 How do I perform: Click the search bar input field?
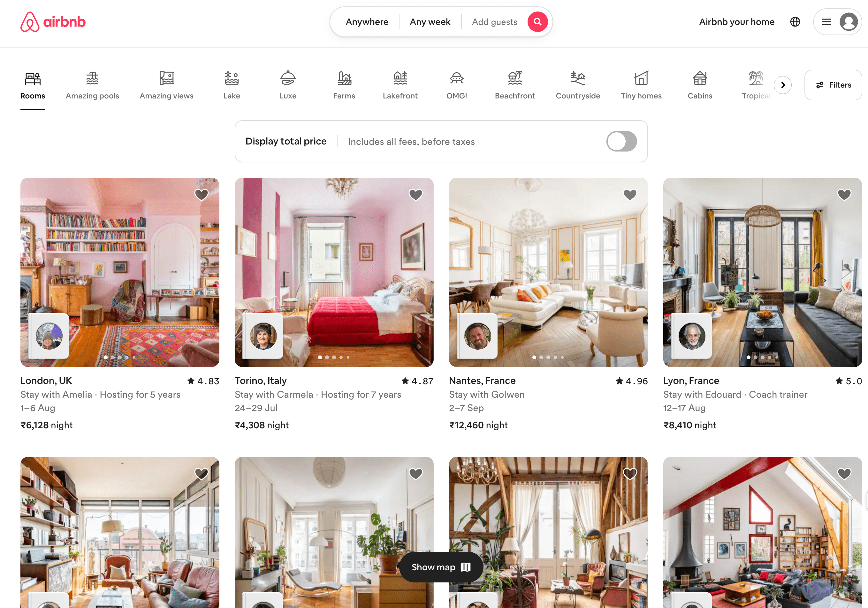367,22
